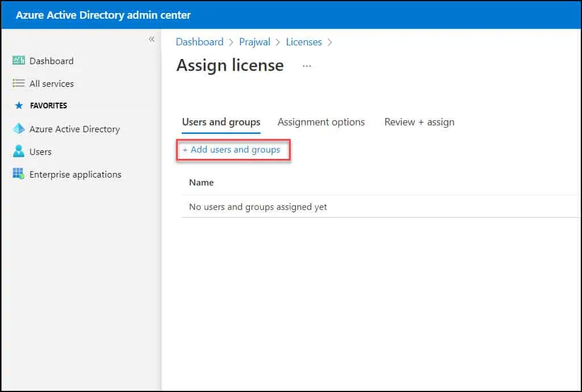Click the Azure Active Directory diamond icon
Screen dimensions: 582x392
pyautogui.click(x=19, y=129)
